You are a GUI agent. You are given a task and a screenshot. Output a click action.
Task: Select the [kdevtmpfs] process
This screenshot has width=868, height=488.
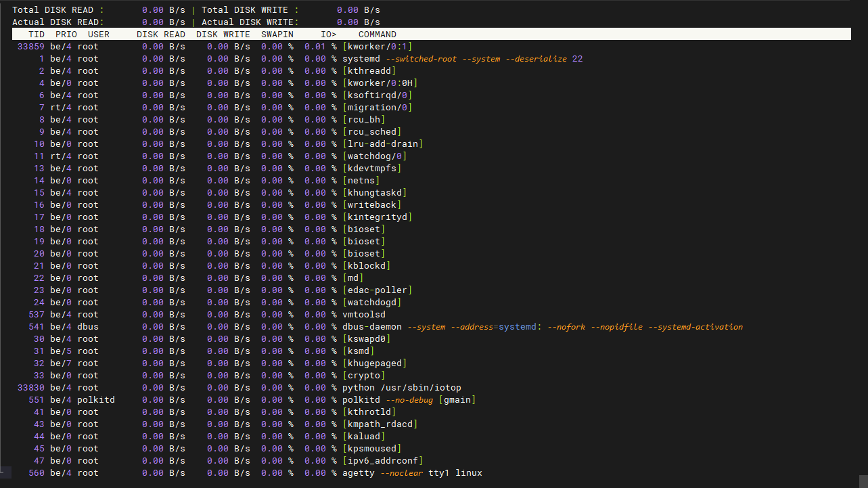[x=372, y=169]
